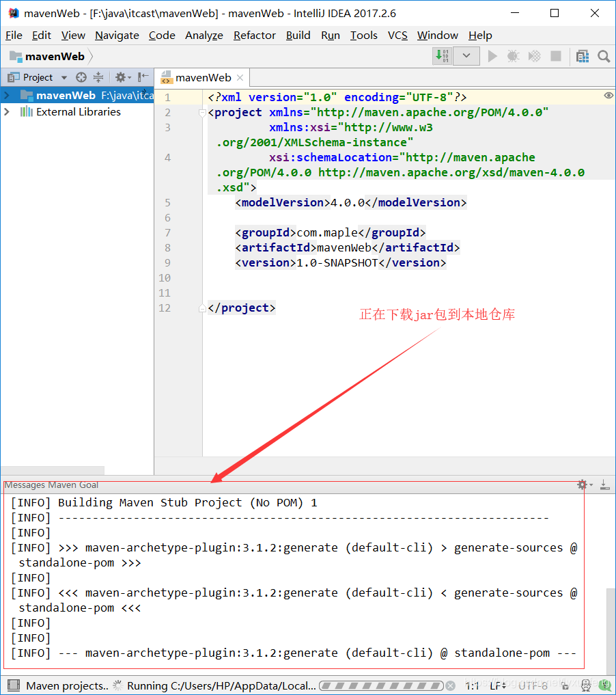The image size is (616, 695).
Task: Toggle read-only lock icon in status bar
Action: 565,685
